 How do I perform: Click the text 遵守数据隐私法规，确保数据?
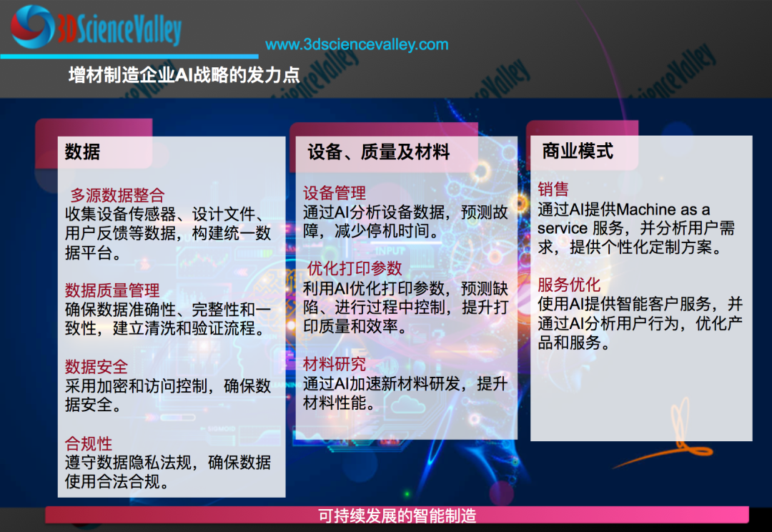click(168, 462)
